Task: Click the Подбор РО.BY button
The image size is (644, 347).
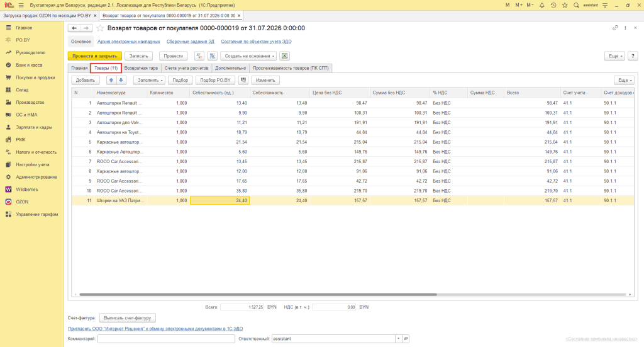Action: coord(215,80)
